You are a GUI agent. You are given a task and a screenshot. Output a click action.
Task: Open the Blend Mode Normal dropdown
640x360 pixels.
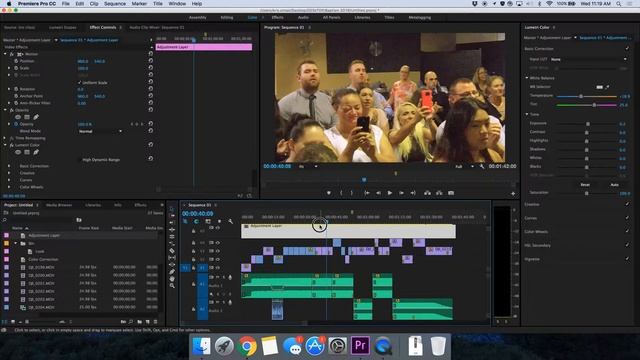[x=100, y=131]
